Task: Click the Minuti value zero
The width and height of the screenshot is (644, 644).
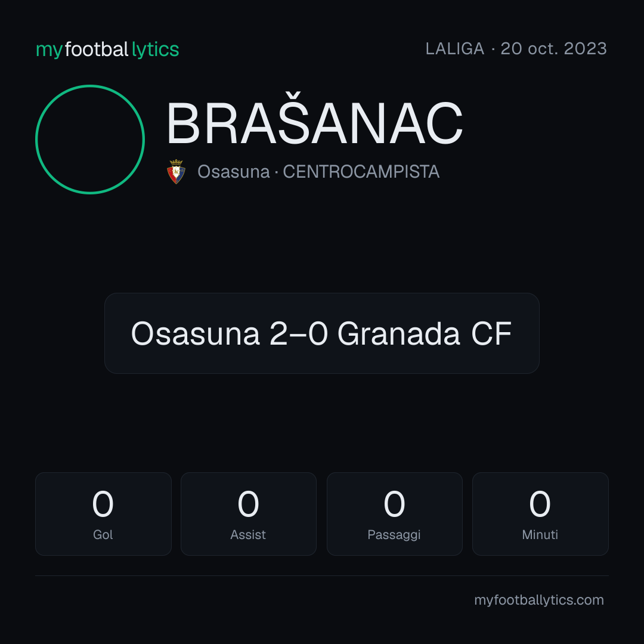Action: click(540, 503)
